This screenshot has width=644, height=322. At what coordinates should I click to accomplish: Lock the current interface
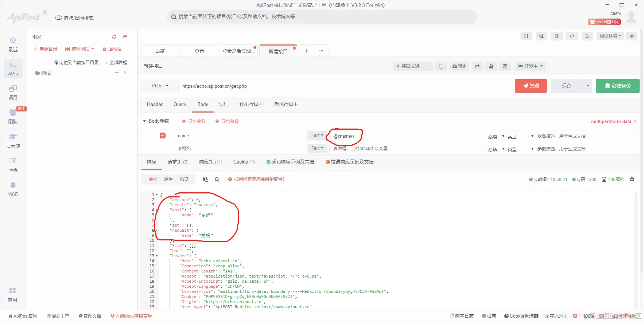491,66
